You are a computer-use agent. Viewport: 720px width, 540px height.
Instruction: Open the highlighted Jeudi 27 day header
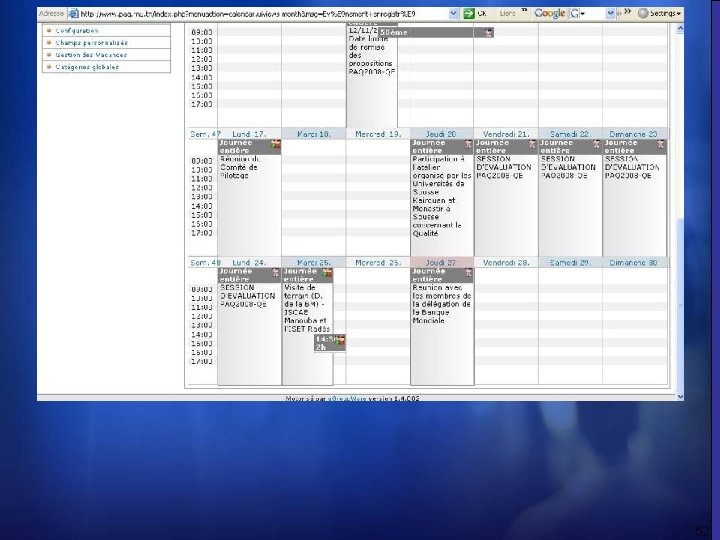coord(441,263)
